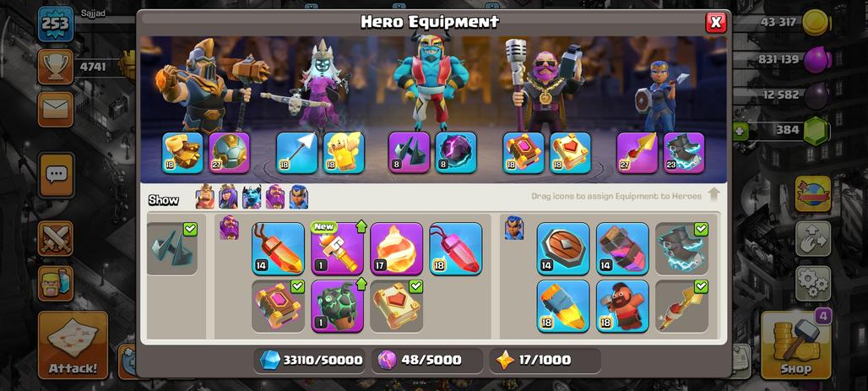868x391 pixels.
Task: Select the level 1 Lavaloon Puppet equipment
Action: pyautogui.click(x=337, y=306)
